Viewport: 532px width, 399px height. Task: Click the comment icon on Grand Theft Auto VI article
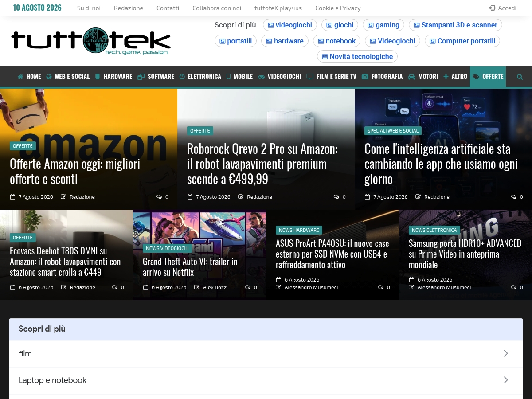(248, 287)
